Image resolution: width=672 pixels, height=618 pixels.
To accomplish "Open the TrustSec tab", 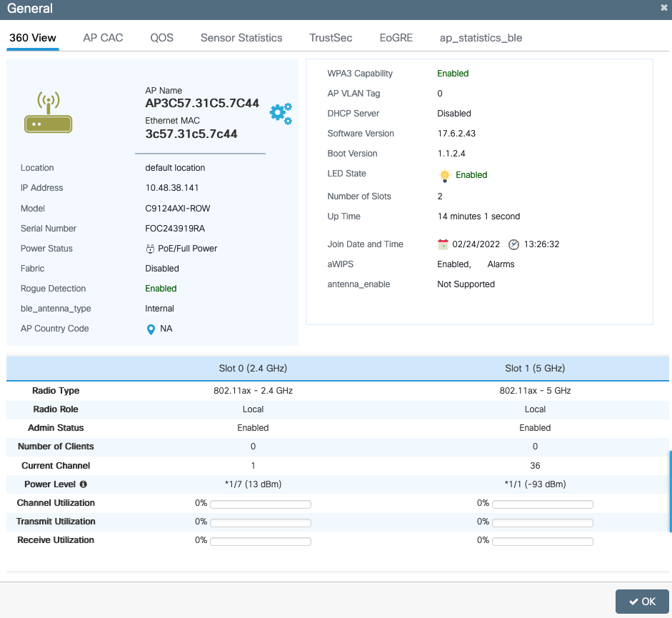I will pos(331,38).
